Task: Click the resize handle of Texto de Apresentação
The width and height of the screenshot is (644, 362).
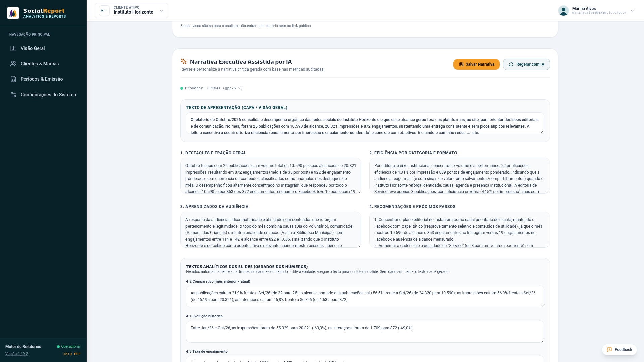Action: click(x=542, y=132)
